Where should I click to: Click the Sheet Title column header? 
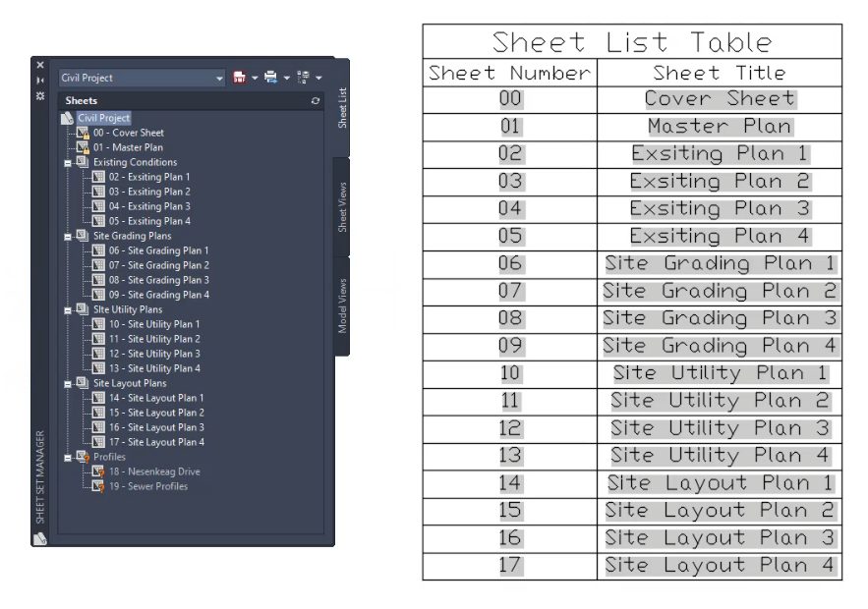pyautogui.click(x=720, y=73)
